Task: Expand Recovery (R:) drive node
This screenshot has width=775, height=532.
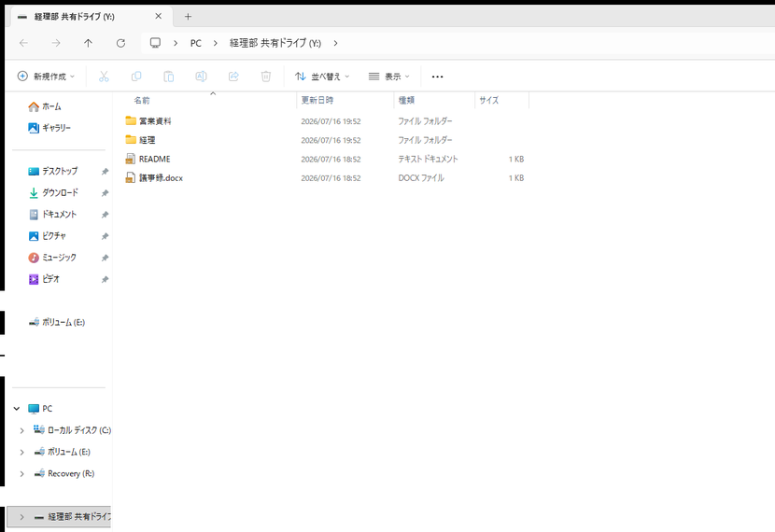Action: point(21,474)
